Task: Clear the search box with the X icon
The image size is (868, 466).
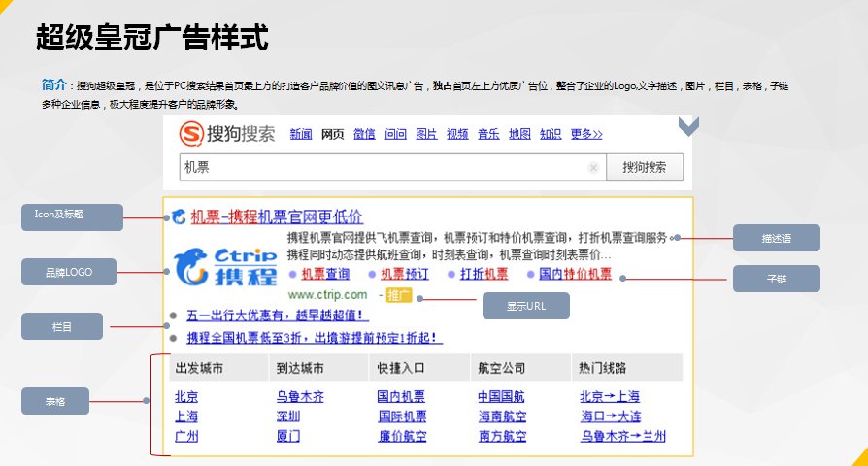Action: [593, 168]
